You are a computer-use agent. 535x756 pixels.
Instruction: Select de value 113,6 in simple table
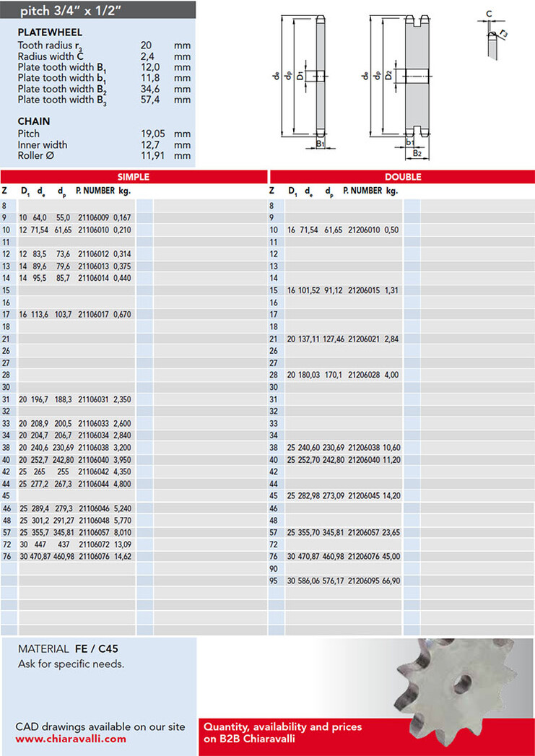coord(40,314)
